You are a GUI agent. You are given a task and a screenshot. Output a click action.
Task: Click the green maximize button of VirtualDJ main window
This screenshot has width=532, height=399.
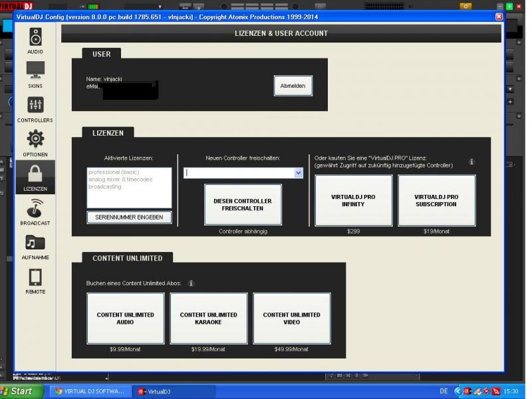coord(509,6)
